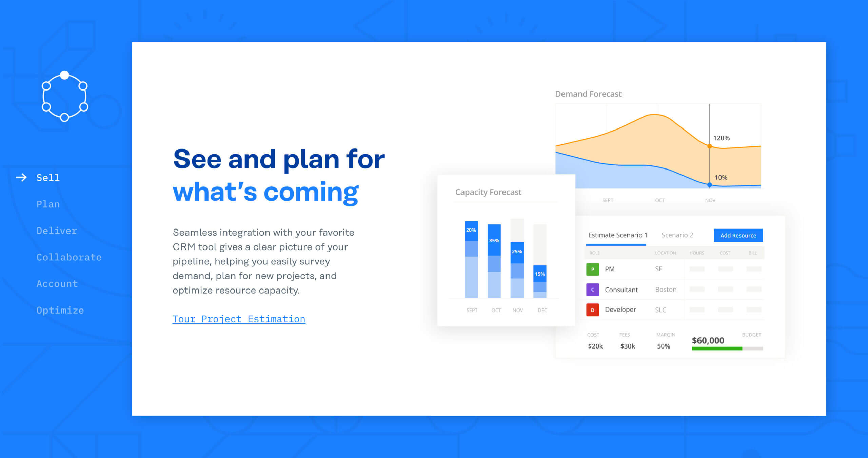Click the Add Resource button

(739, 235)
